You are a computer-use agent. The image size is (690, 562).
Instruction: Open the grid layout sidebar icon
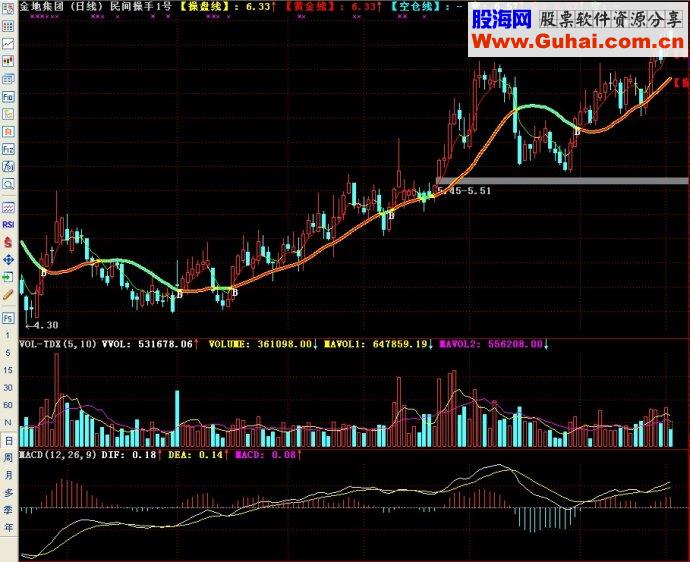(x=8, y=26)
